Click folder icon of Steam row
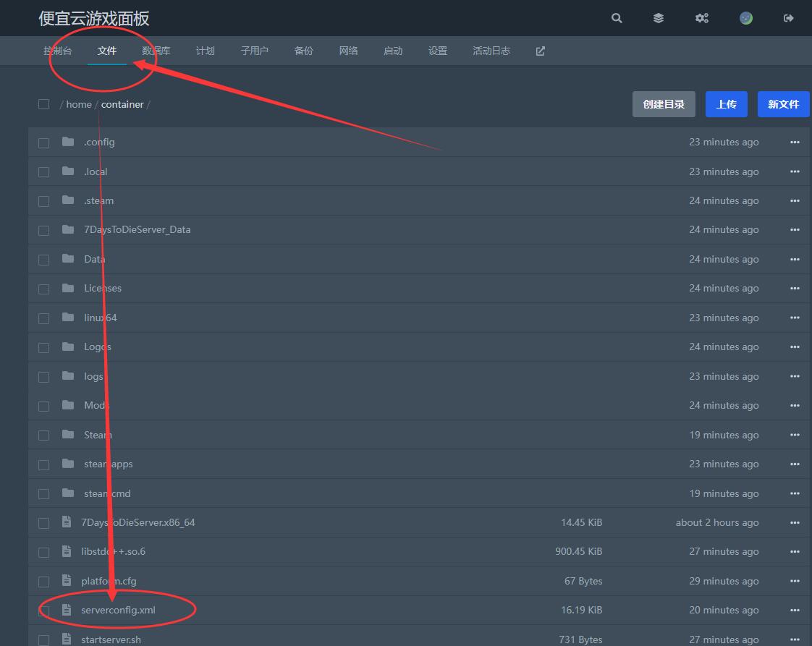The width and height of the screenshot is (812, 646). [68, 434]
